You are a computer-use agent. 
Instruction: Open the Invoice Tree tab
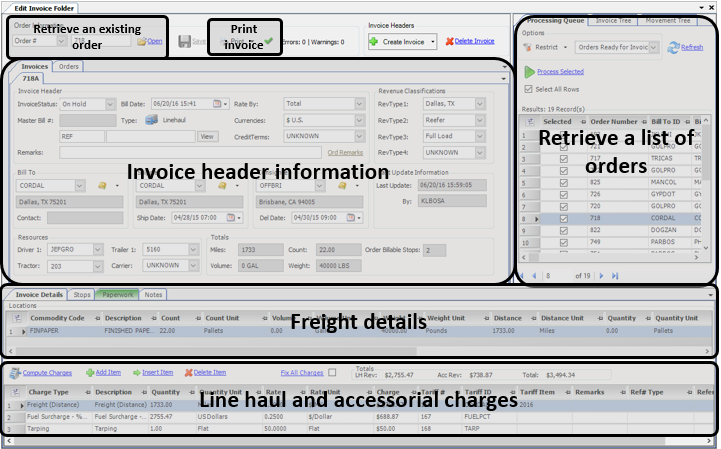tap(613, 21)
